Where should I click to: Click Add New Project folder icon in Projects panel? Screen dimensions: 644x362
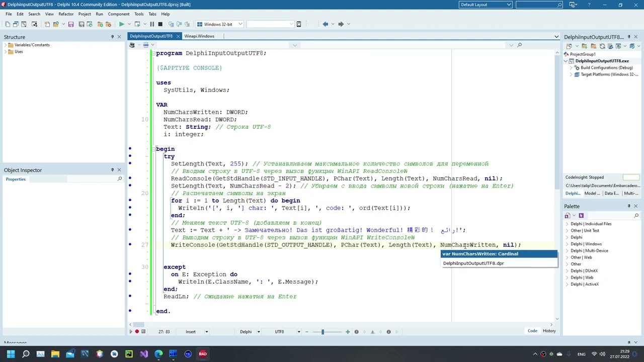tap(586, 46)
